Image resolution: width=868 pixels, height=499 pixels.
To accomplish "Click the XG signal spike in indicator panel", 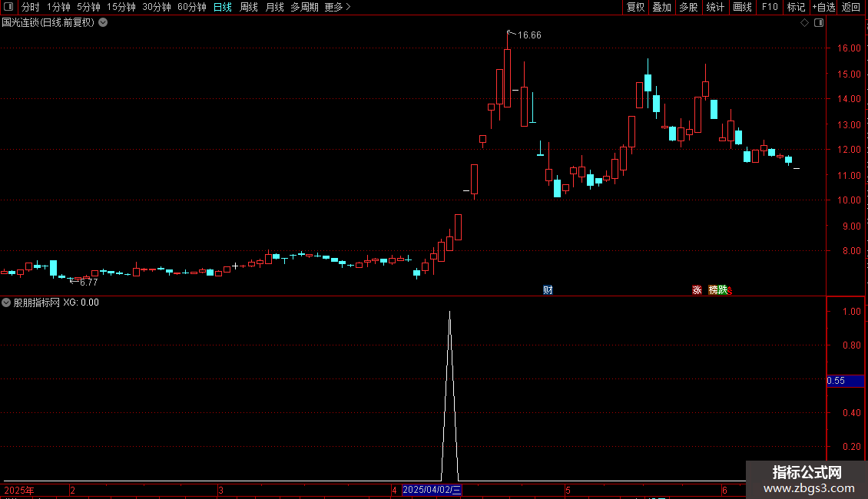I will click(449, 396).
